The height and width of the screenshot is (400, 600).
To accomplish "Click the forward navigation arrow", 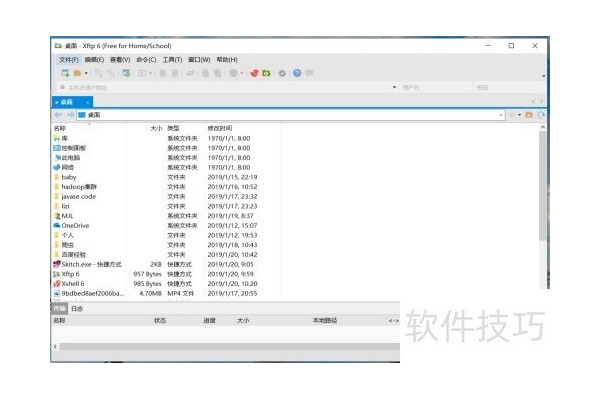I will click(x=70, y=115).
